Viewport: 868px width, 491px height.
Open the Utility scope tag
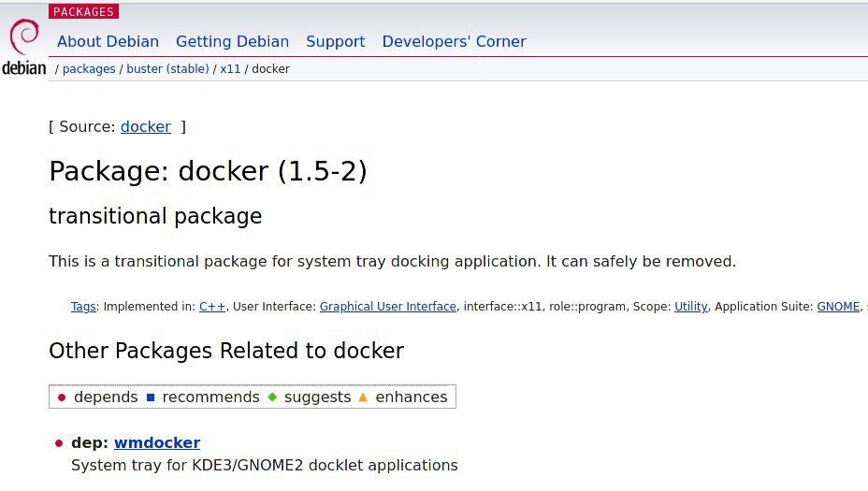(691, 307)
